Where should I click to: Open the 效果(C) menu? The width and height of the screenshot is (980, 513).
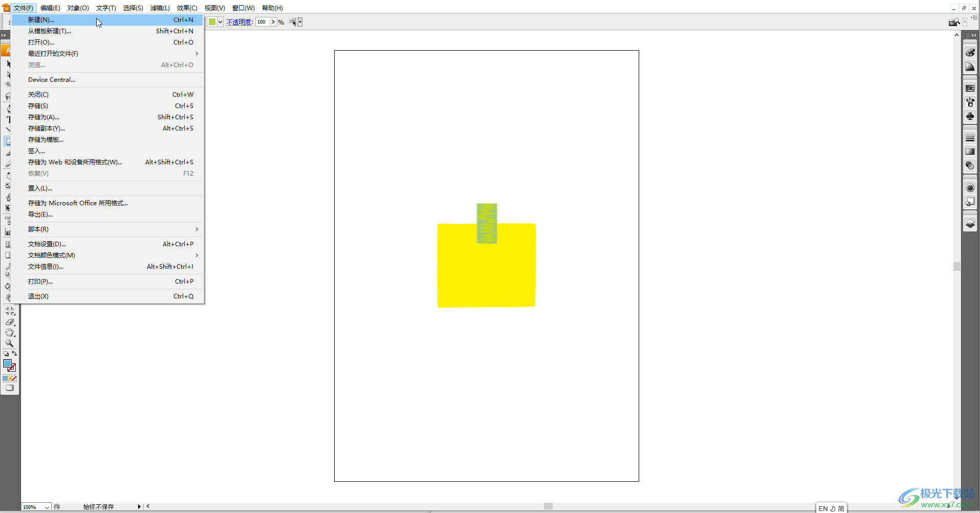187,8
